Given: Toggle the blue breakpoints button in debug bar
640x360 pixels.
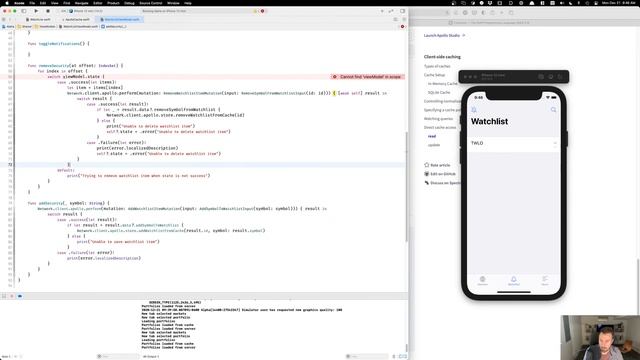Looking at the screenshot, I should pyautogui.click(x=20, y=296).
